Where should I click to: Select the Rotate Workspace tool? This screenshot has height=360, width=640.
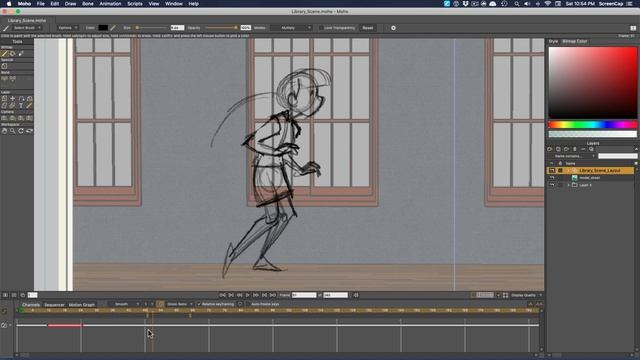(x=21, y=131)
